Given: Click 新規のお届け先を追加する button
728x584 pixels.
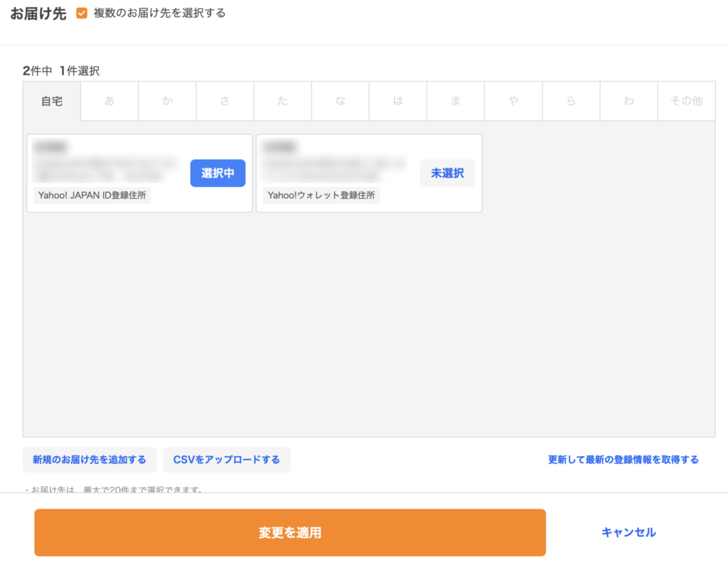Looking at the screenshot, I should pos(90,460).
